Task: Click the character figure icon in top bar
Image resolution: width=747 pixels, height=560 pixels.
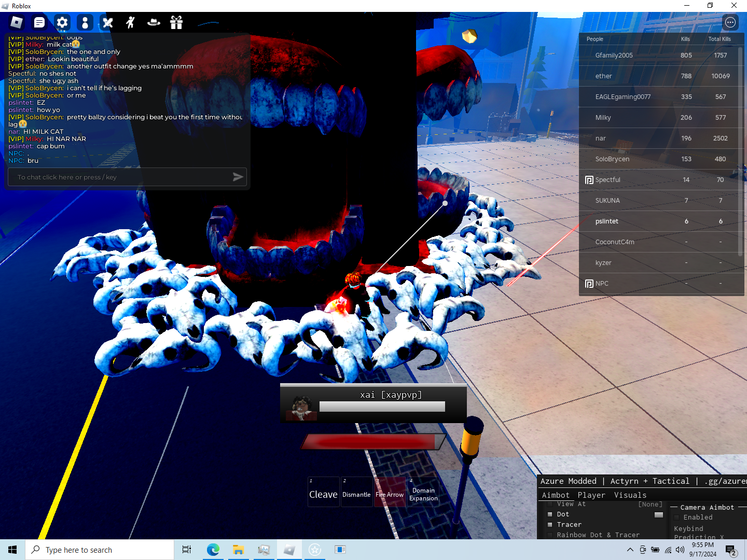Action: pos(85,22)
